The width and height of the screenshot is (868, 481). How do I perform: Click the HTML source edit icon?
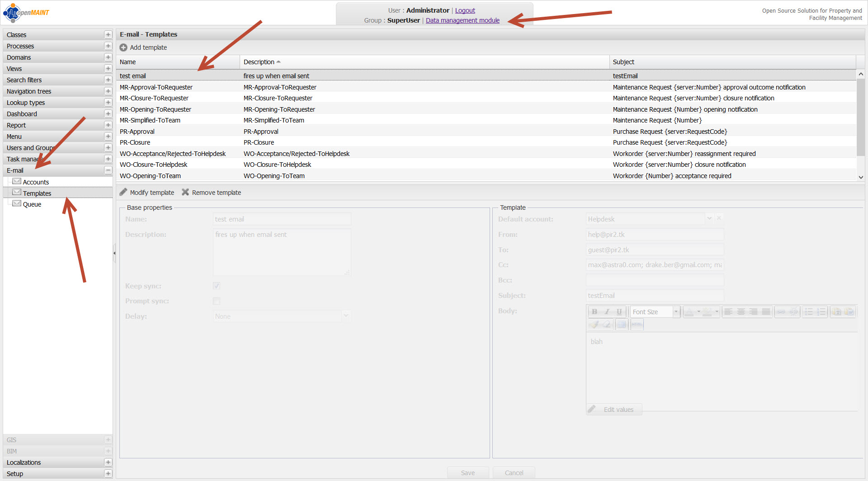coord(637,325)
